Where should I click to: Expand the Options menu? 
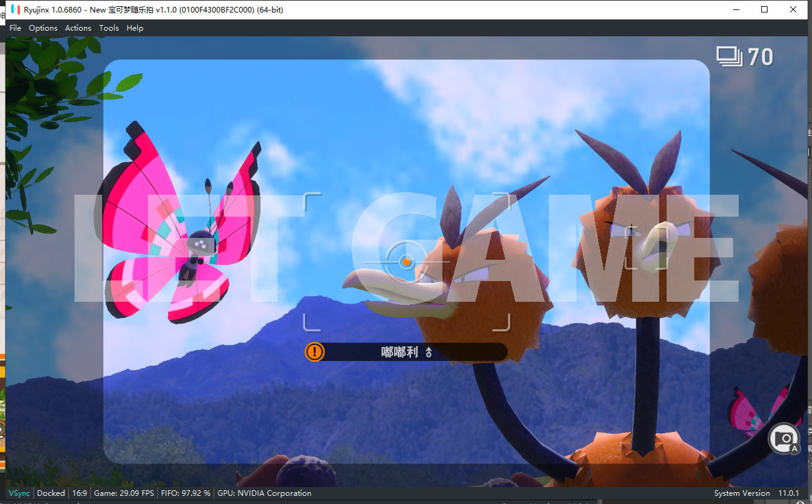43,28
